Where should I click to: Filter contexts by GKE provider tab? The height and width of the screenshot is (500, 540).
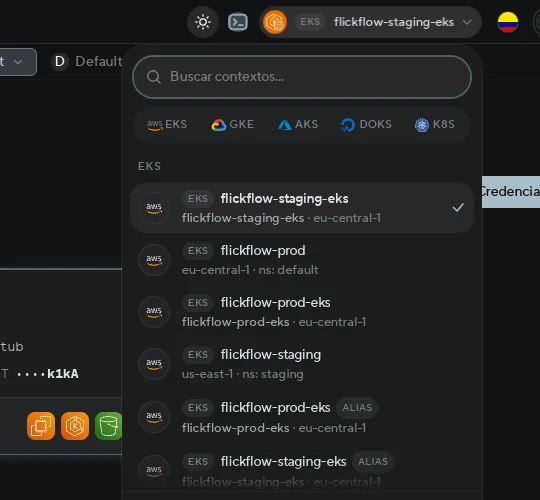coord(232,124)
